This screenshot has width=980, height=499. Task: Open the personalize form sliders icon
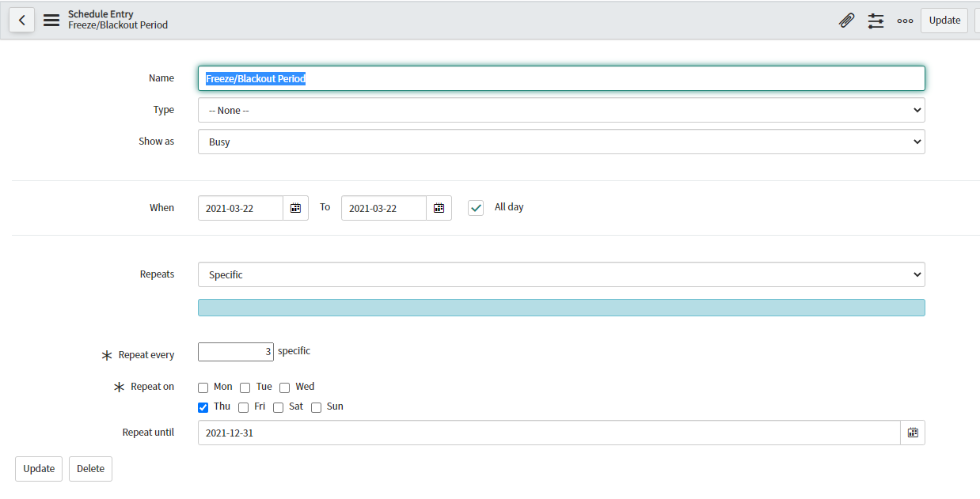click(x=876, y=20)
